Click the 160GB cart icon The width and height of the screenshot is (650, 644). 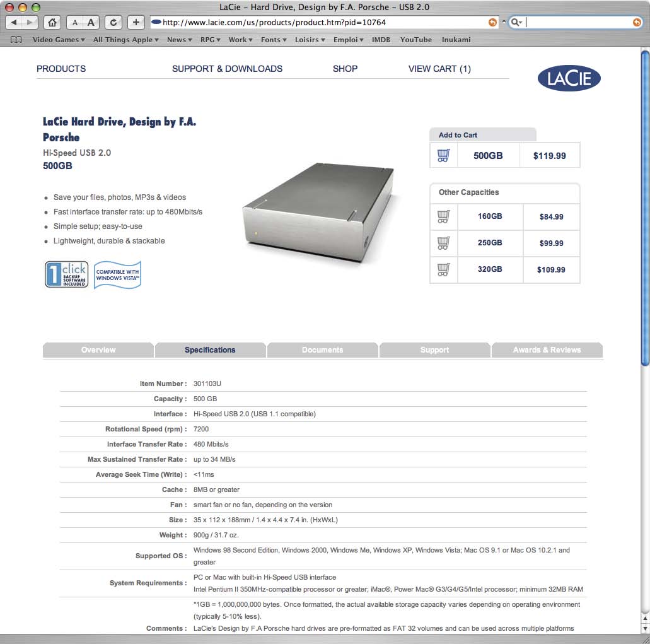click(444, 216)
